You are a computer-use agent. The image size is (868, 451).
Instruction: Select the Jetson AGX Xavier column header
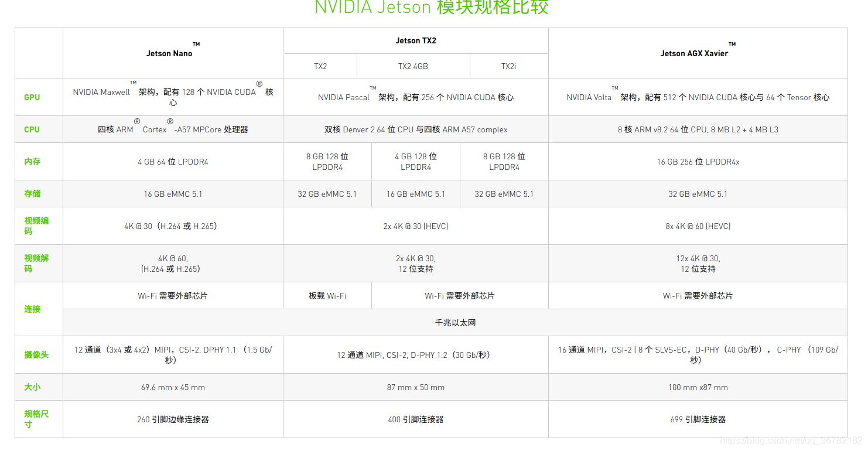[698, 53]
